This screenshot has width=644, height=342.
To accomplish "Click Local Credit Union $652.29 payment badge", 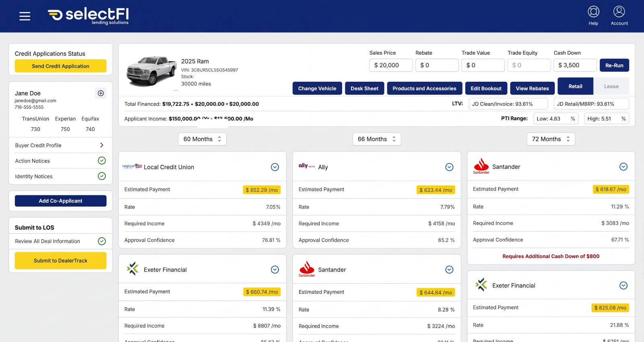I will click(x=262, y=190).
